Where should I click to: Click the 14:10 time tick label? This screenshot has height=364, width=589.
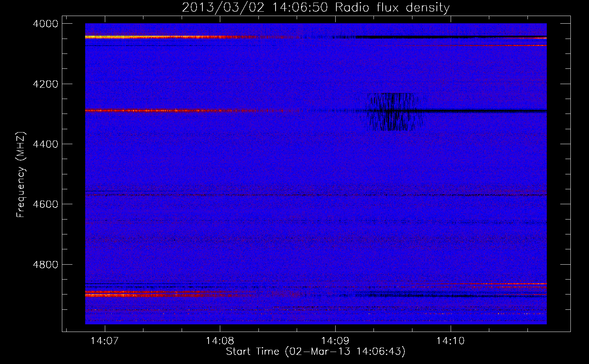tap(451, 341)
